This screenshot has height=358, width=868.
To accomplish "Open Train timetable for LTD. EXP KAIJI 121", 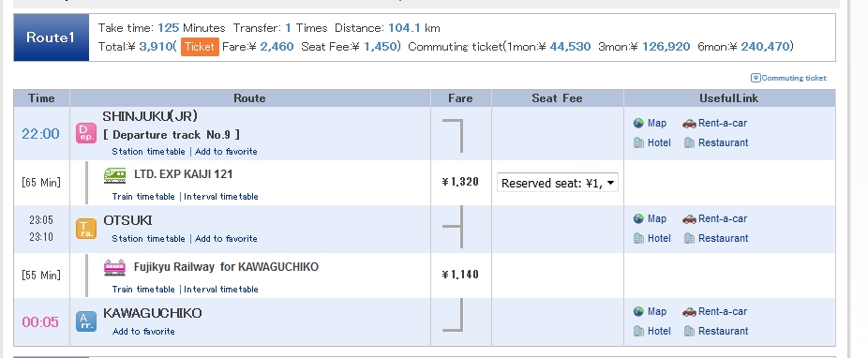I will (143, 197).
